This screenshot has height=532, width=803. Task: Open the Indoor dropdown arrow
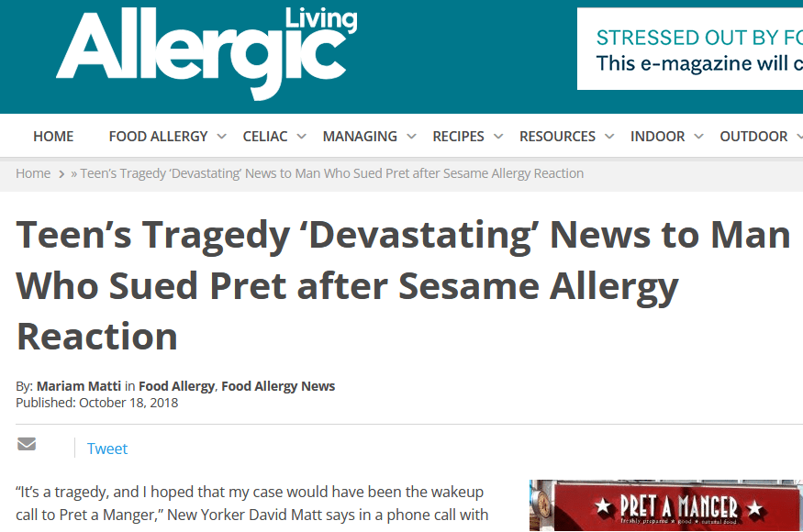tap(698, 137)
